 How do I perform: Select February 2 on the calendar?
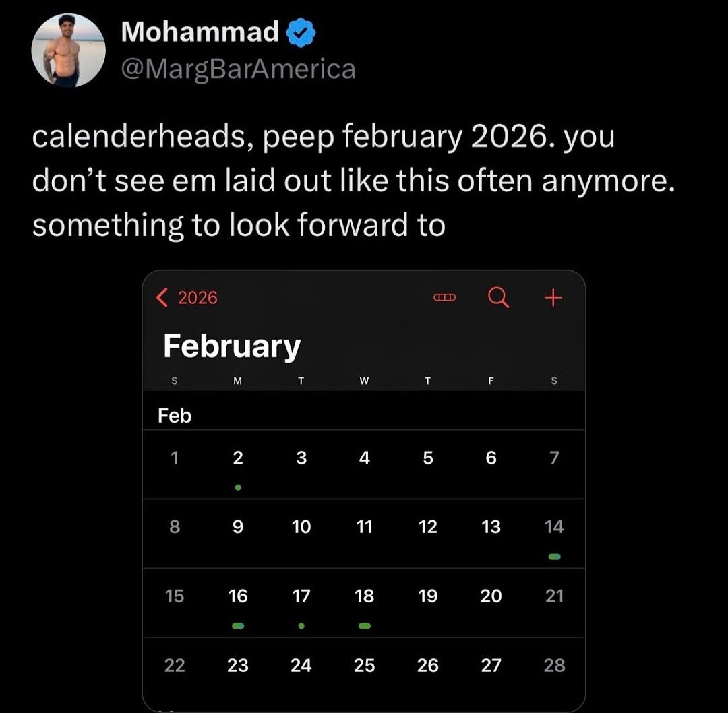pyautogui.click(x=238, y=458)
